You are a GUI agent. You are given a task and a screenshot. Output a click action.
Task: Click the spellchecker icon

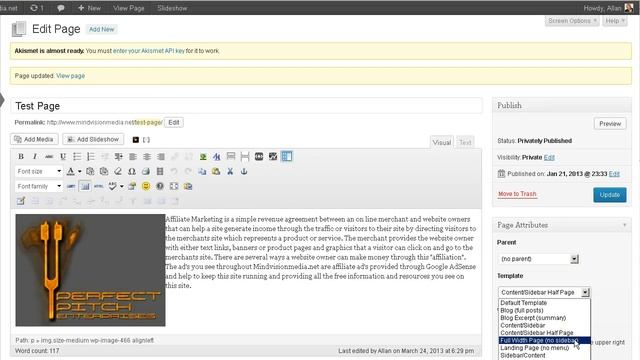113,187
